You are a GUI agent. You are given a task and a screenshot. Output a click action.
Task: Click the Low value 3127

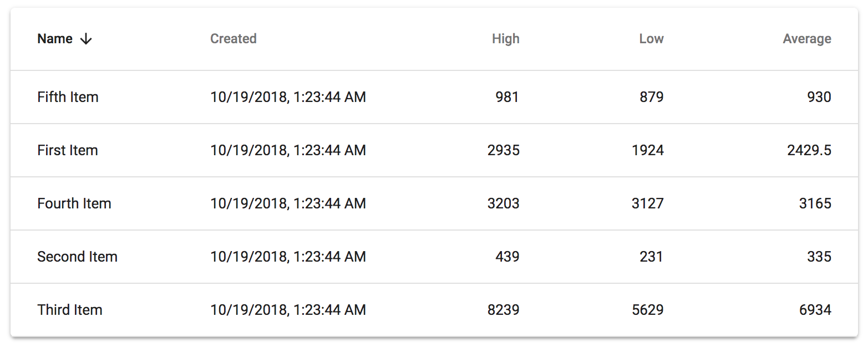(x=647, y=203)
